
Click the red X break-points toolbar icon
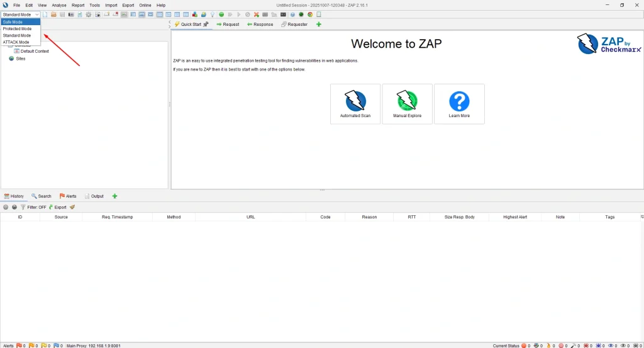(x=257, y=14)
